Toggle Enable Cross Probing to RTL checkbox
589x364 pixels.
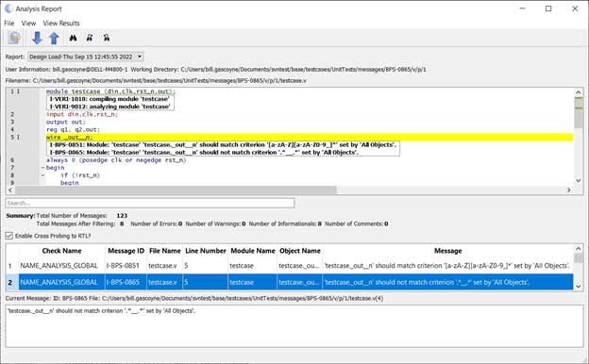click(9, 236)
